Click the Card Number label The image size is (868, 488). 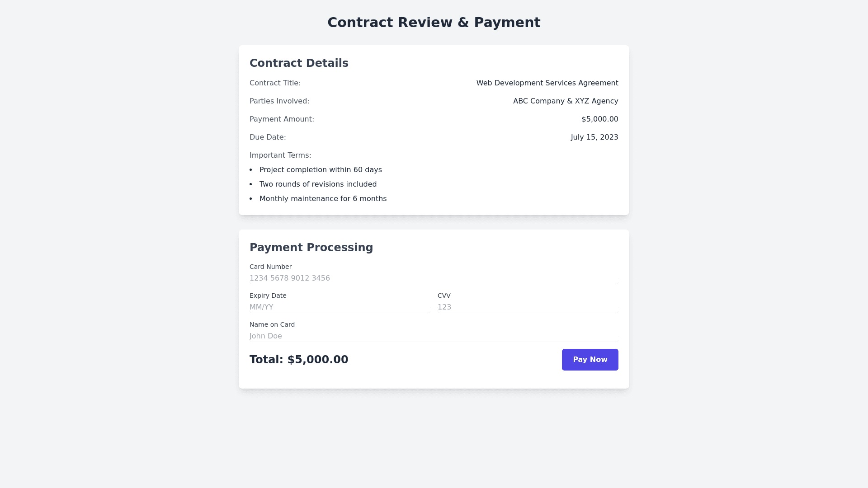(270, 267)
